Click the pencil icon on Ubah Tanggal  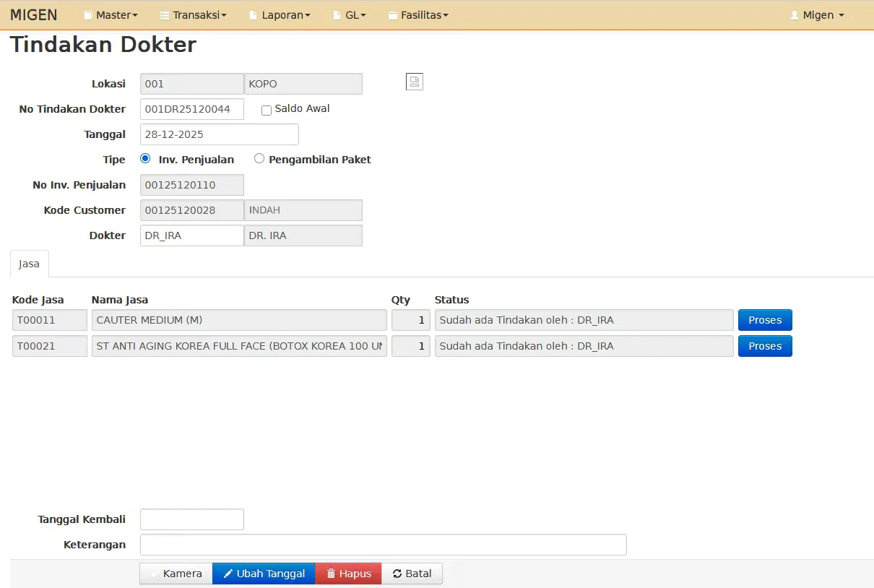click(228, 574)
